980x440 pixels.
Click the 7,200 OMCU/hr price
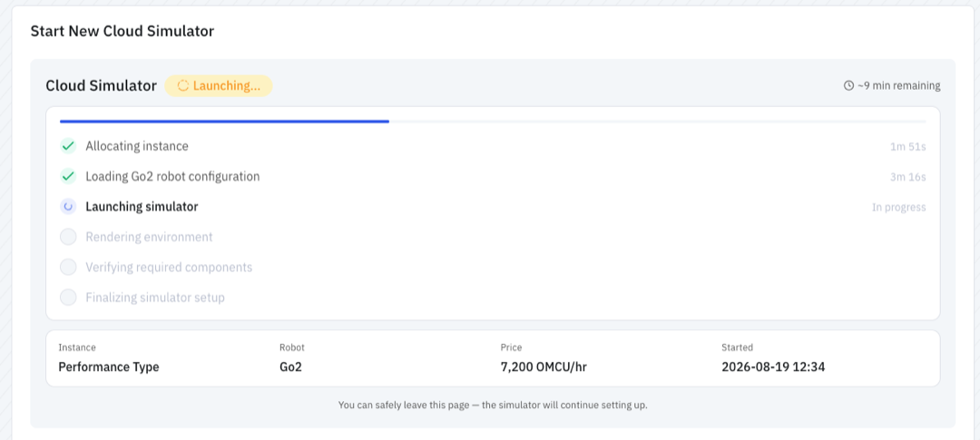tap(544, 367)
